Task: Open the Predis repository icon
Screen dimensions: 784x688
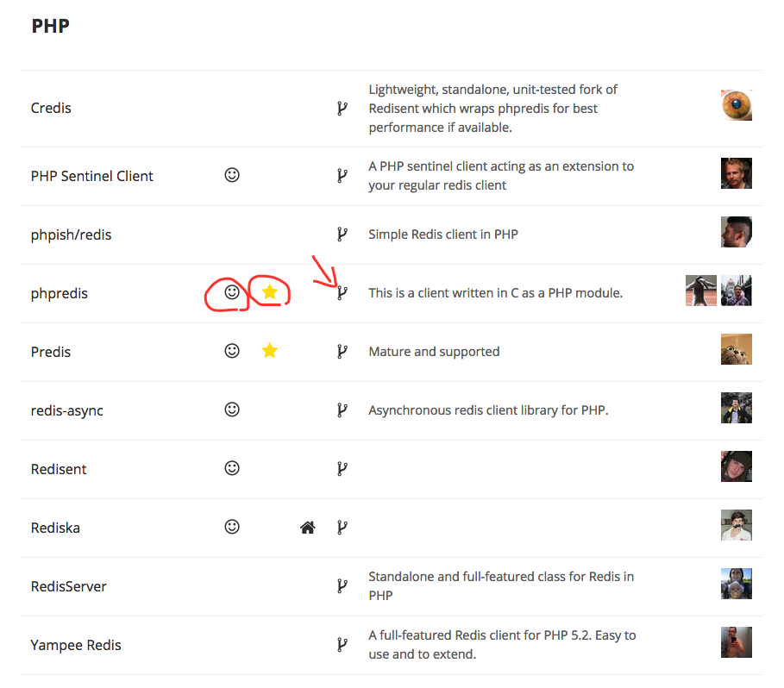Action: (342, 351)
